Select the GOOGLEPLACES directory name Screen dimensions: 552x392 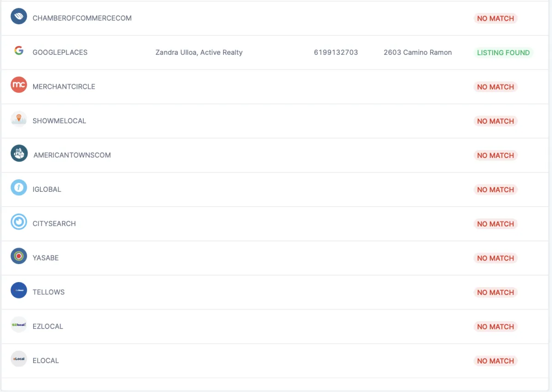click(x=60, y=52)
